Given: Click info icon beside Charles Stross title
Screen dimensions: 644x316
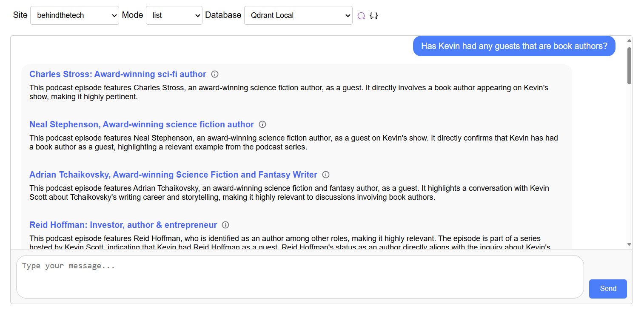Looking at the screenshot, I should [x=215, y=74].
